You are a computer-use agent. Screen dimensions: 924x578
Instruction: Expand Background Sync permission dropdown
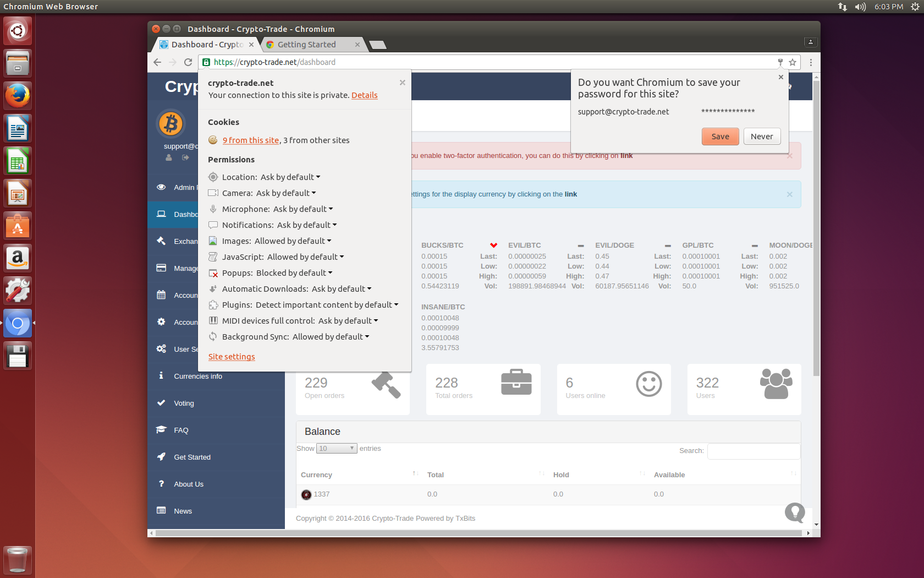(331, 337)
